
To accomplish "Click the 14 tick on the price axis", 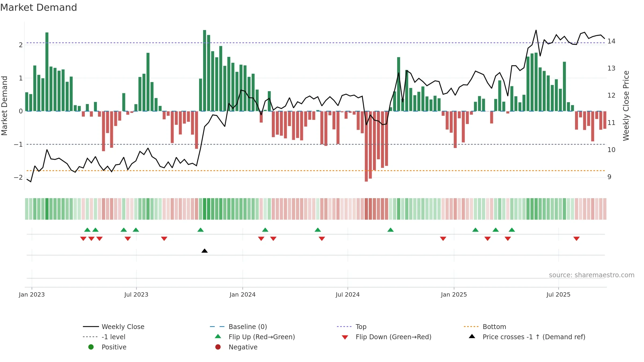I will 611,41.
